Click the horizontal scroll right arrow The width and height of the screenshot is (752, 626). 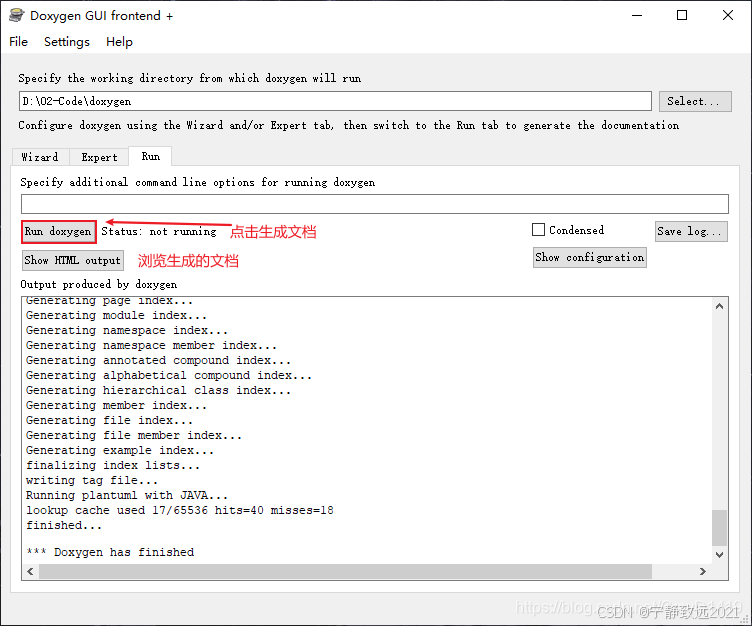703,571
